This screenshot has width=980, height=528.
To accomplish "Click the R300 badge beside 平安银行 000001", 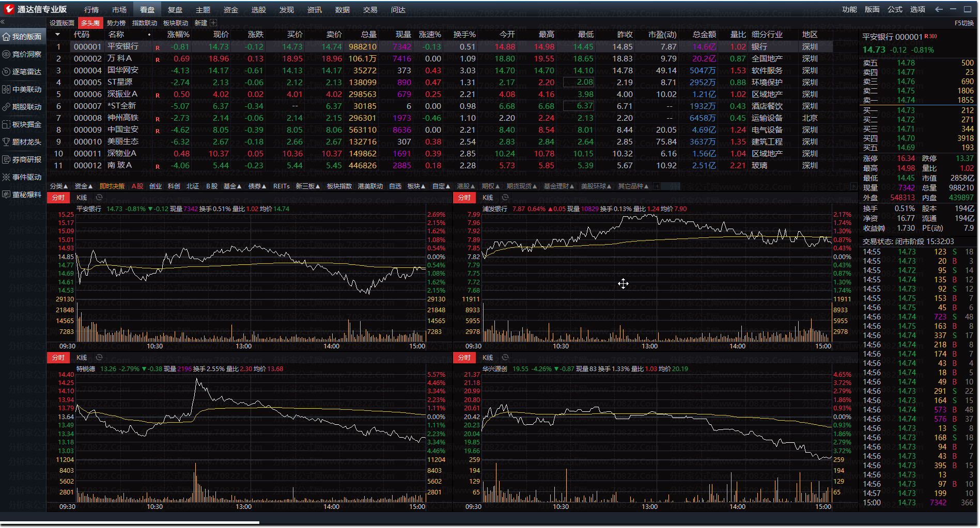I will point(930,36).
